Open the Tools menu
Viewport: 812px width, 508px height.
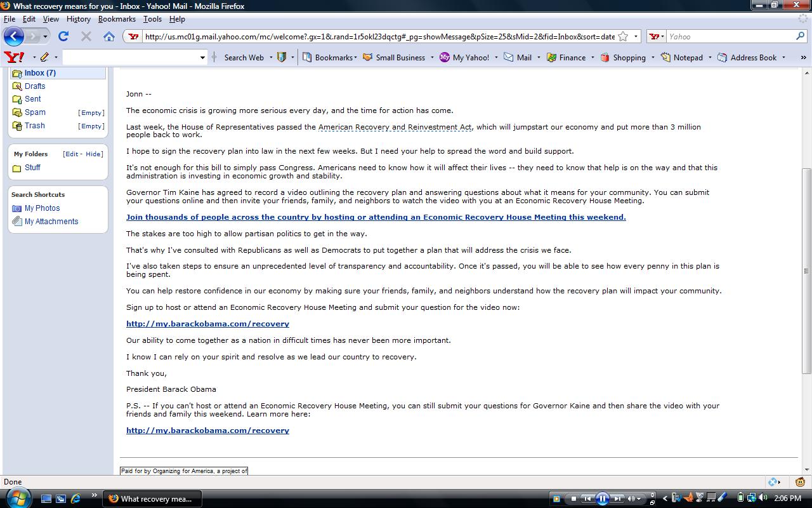(152, 19)
